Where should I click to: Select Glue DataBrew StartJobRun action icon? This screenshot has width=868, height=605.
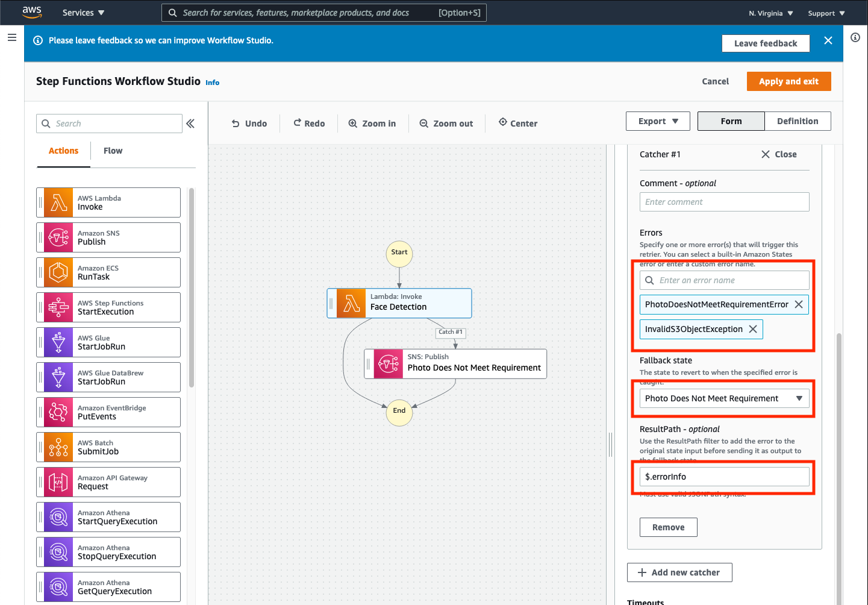click(58, 377)
